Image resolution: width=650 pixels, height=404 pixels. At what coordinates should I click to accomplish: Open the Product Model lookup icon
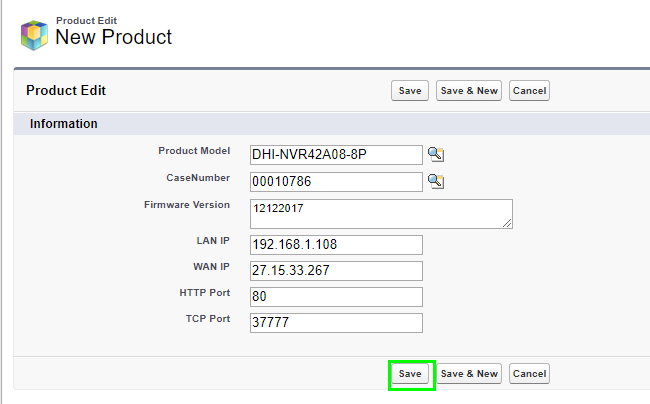pyautogui.click(x=435, y=154)
